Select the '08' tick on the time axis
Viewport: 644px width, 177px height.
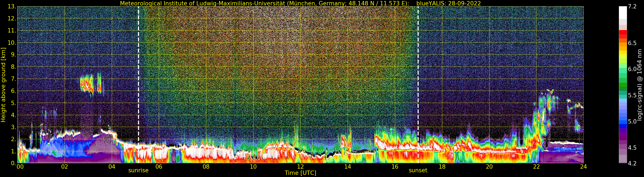tap(206, 166)
